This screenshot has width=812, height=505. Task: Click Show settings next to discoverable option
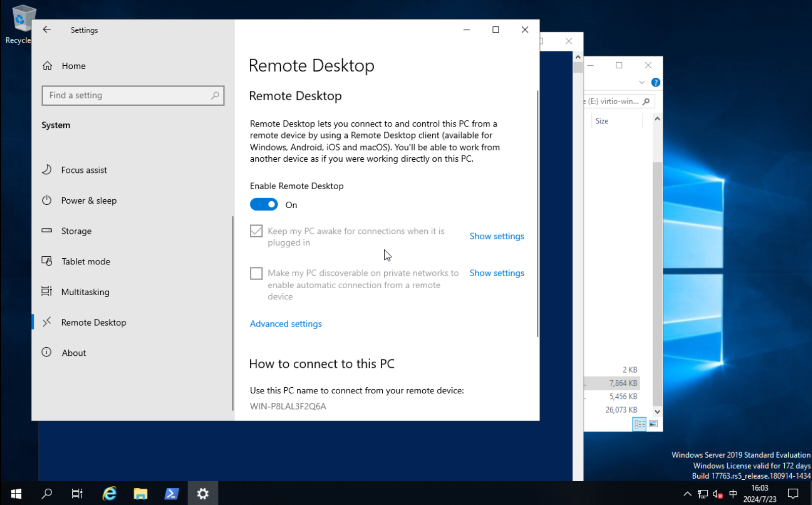click(496, 273)
